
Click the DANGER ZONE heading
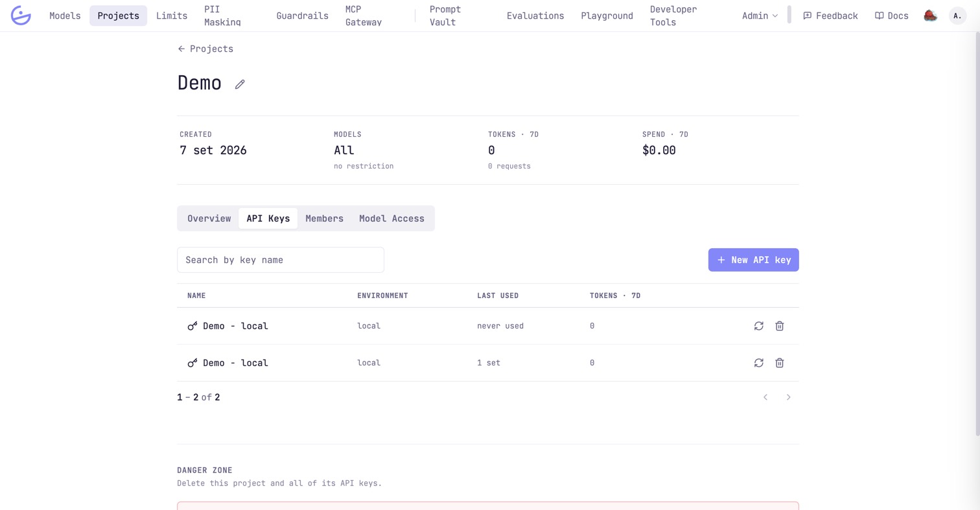(205, 470)
